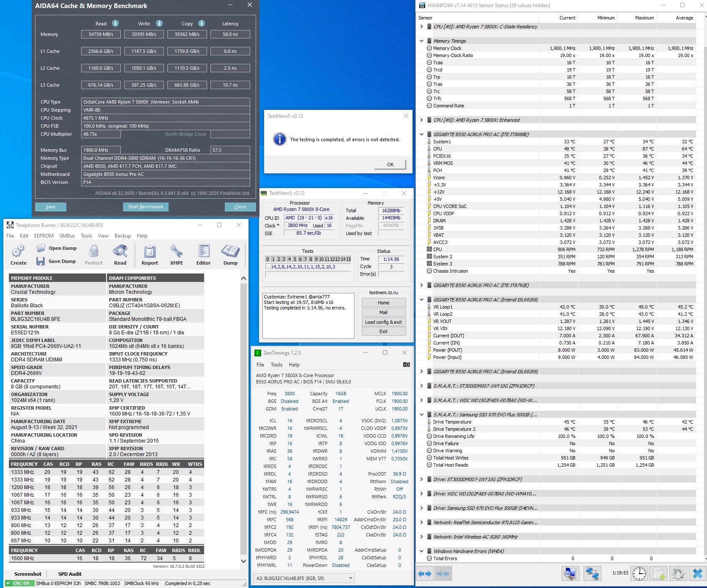Confirm the TestMem5 completion dialog with OK
Screen dimensions: 707x588
[390, 164]
